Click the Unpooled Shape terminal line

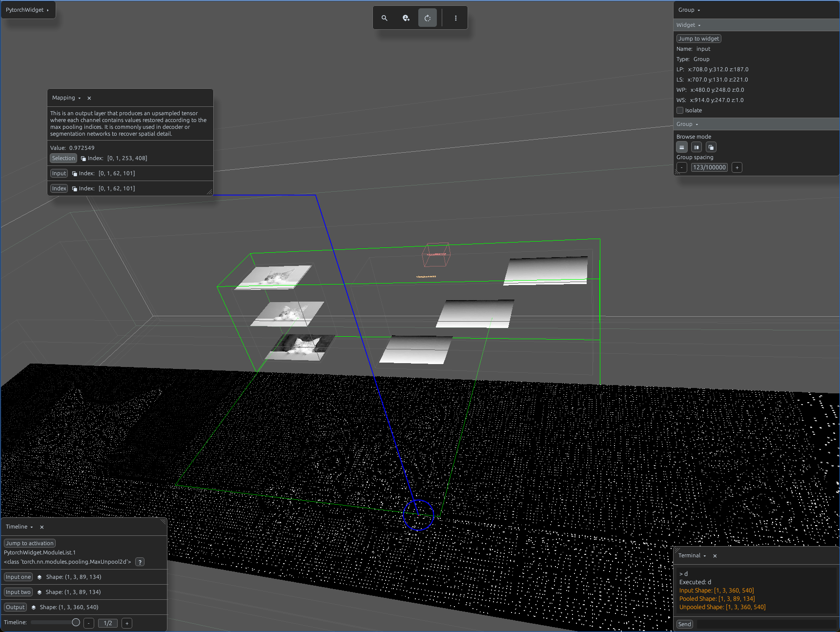tap(722, 608)
